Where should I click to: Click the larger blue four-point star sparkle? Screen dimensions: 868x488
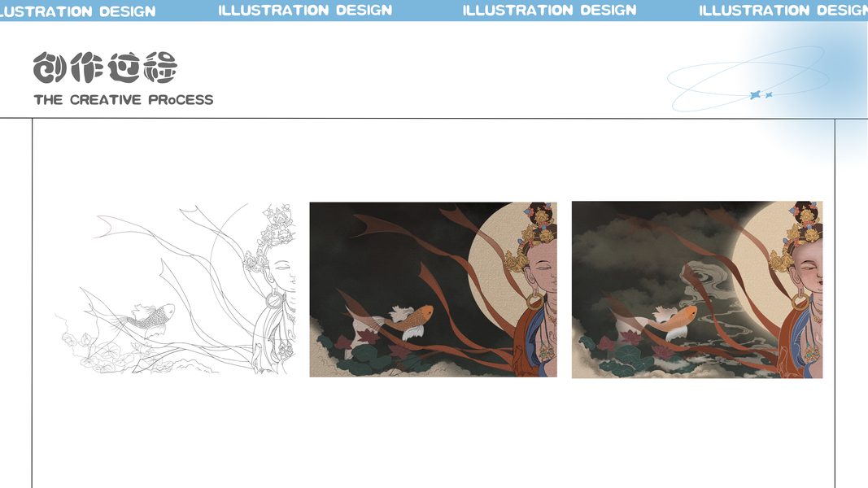(755, 95)
